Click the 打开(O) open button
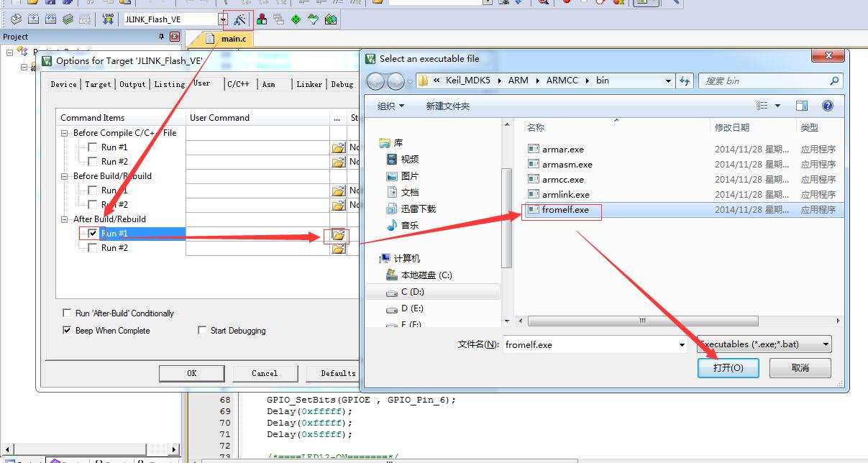 tap(728, 367)
